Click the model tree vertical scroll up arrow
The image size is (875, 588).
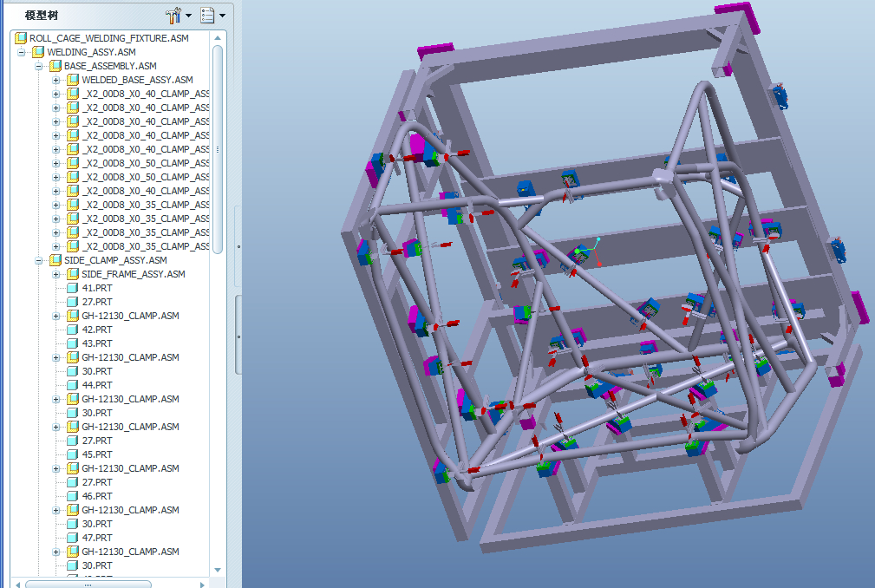[218, 38]
